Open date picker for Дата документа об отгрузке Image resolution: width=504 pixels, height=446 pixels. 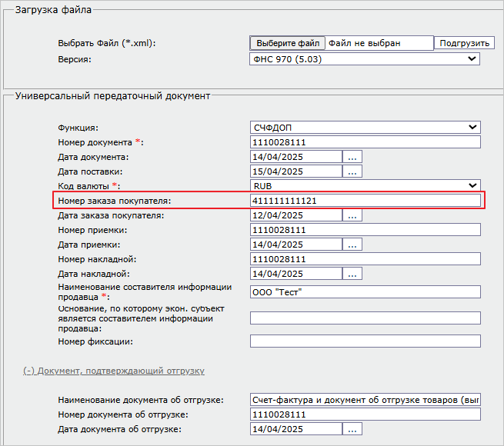point(352,429)
